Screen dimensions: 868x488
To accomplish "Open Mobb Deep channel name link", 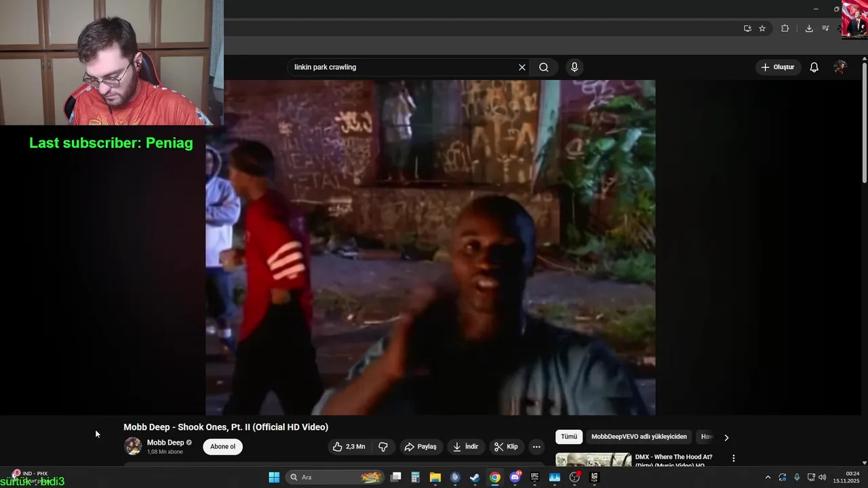I will pyautogui.click(x=165, y=443).
